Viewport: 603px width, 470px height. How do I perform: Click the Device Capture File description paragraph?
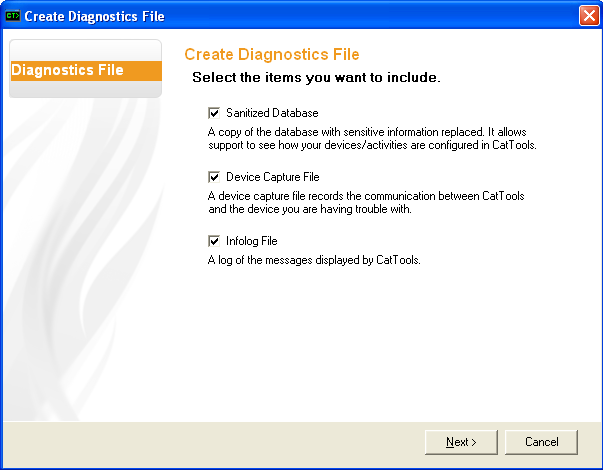pyautogui.click(x=365, y=202)
